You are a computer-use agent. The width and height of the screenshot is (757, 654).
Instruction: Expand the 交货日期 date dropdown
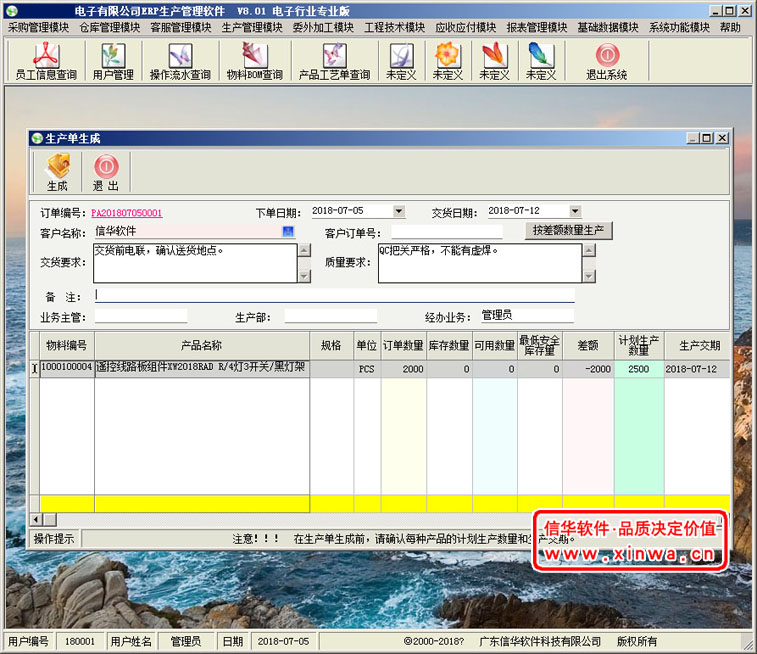(574, 212)
